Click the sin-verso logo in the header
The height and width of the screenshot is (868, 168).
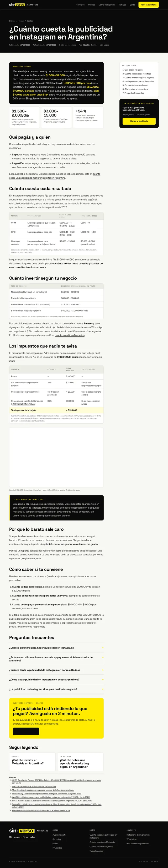pos(24,5)
